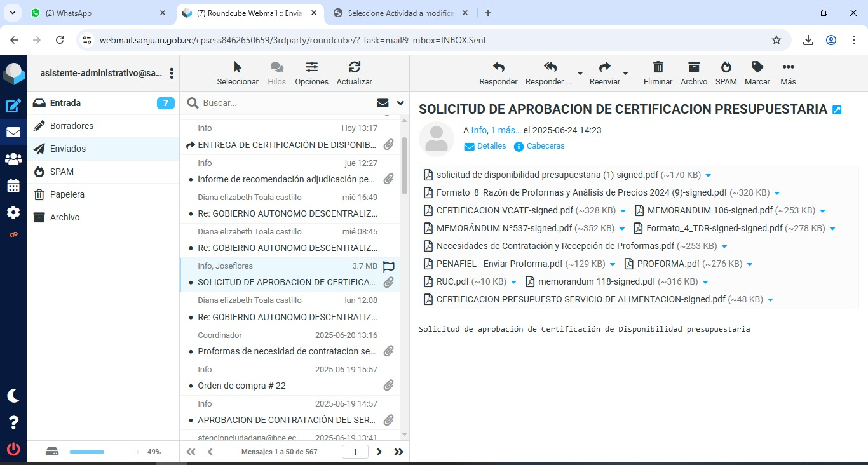Toggle dark mode moon icon
The width and height of the screenshot is (868, 465).
[x=13, y=396]
